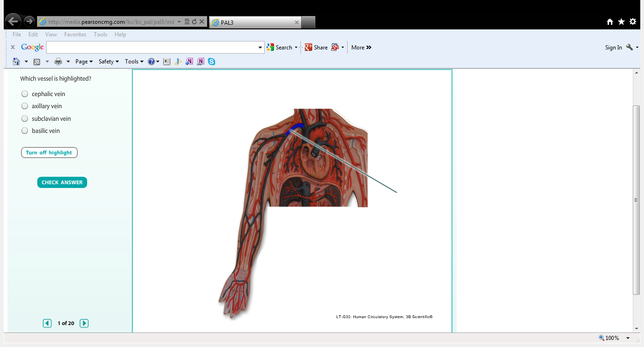Click the Print icon in toolbar

point(58,62)
